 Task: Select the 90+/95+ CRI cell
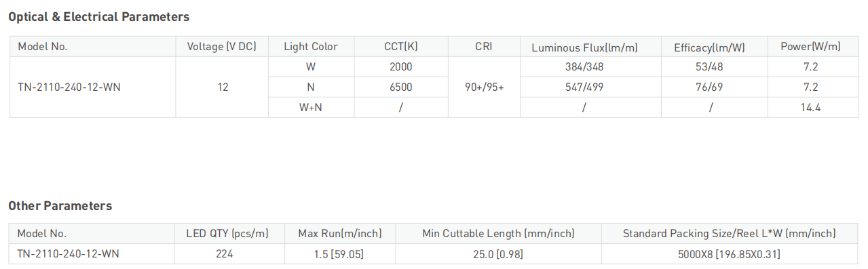tap(484, 87)
